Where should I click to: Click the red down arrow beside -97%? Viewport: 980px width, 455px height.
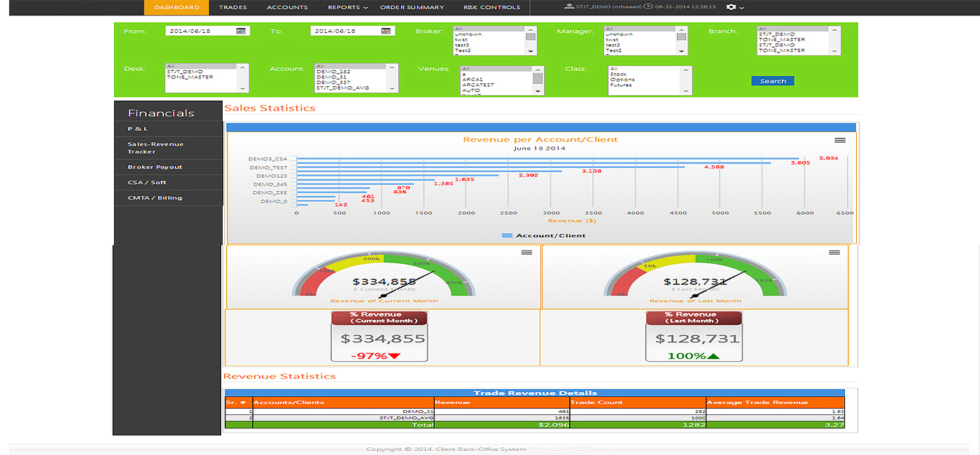[x=394, y=356]
